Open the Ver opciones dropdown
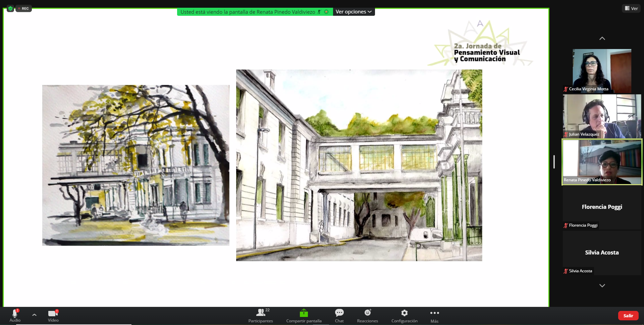Viewport: 644px width, 325px height. (354, 12)
